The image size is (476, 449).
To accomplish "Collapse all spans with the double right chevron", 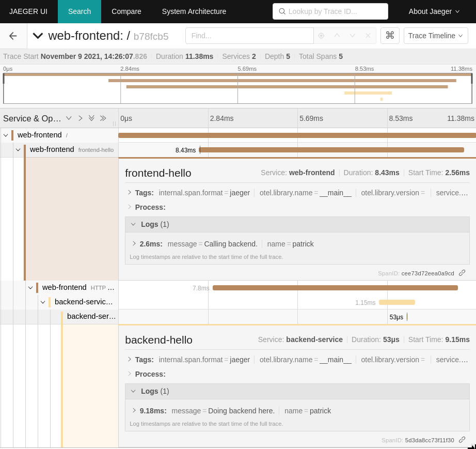I will pyautogui.click(x=103, y=118).
